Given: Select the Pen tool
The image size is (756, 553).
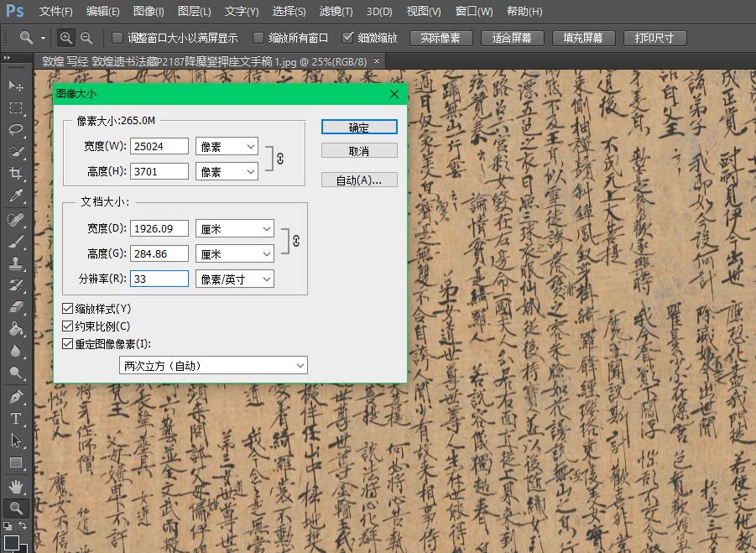Looking at the screenshot, I should pyautogui.click(x=15, y=397).
